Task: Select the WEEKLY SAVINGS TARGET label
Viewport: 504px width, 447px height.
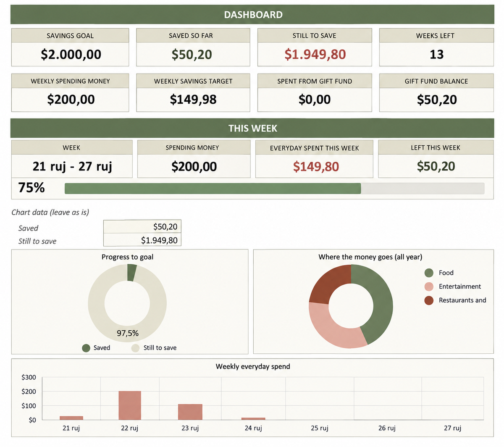Action: (x=193, y=81)
